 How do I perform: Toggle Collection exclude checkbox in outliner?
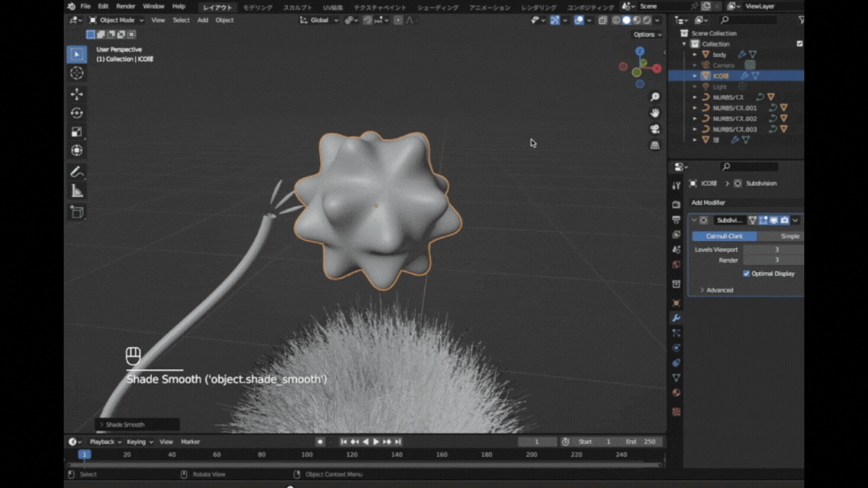[x=799, y=44]
